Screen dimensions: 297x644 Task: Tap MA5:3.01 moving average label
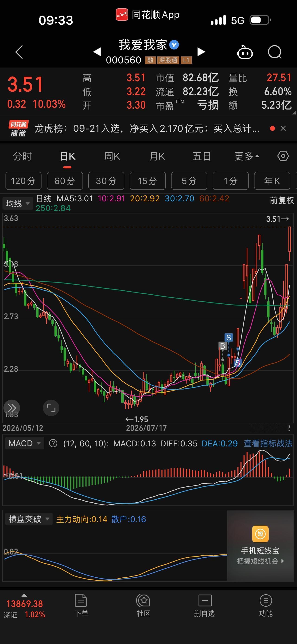click(75, 198)
